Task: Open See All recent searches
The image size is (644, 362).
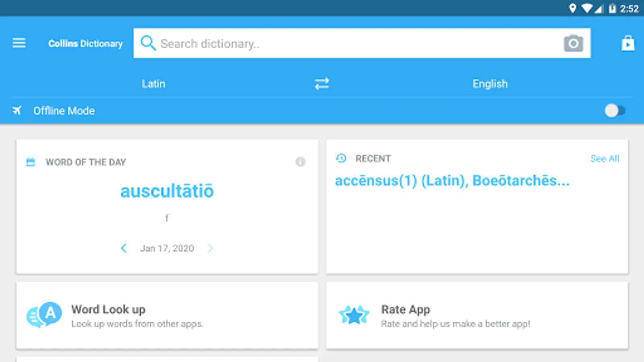Action: (605, 158)
